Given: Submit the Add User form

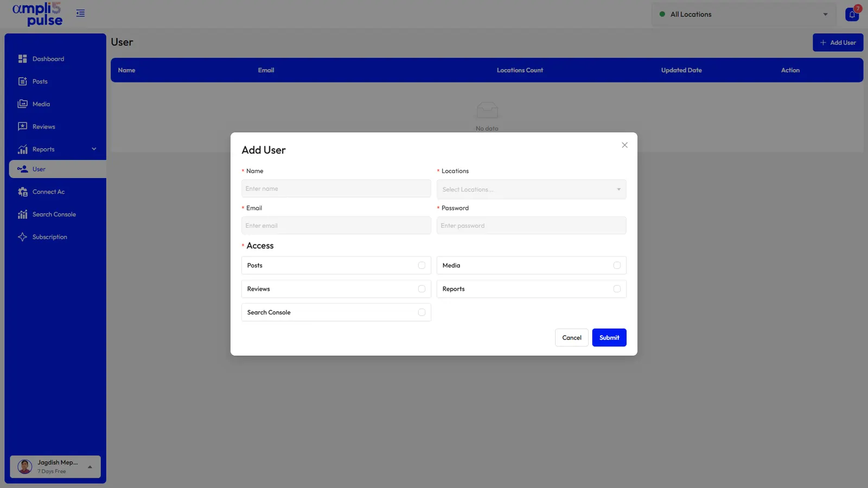Looking at the screenshot, I should coord(609,337).
